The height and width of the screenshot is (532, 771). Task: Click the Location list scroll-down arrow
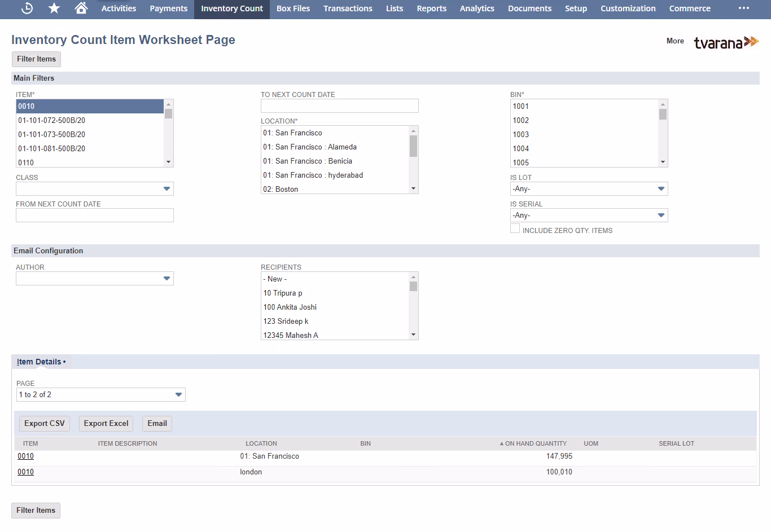(x=413, y=189)
